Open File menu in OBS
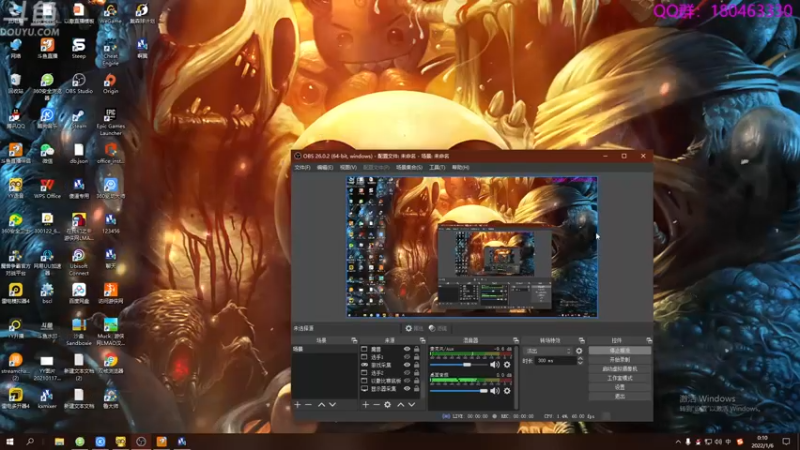Image resolution: width=800 pixels, height=450 pixels. [x=302, y=167]
